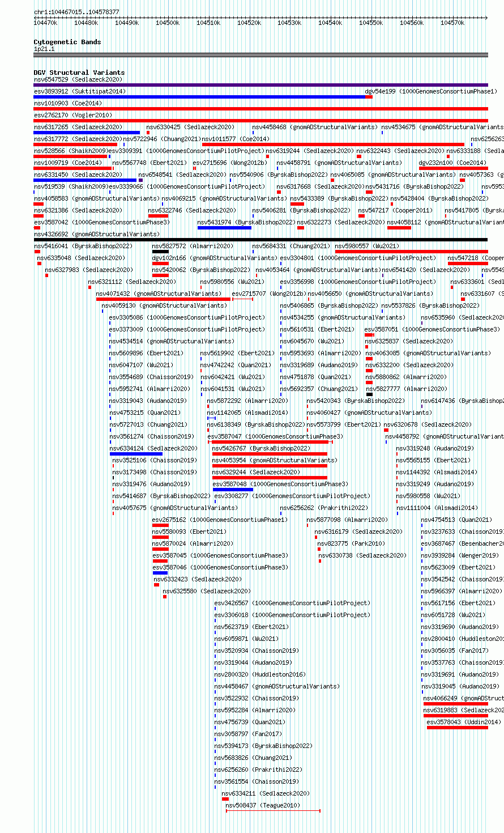Click the thin red nsv508437 Teague2010 line
The image size is (504, 833).
(x=273, y=810)
